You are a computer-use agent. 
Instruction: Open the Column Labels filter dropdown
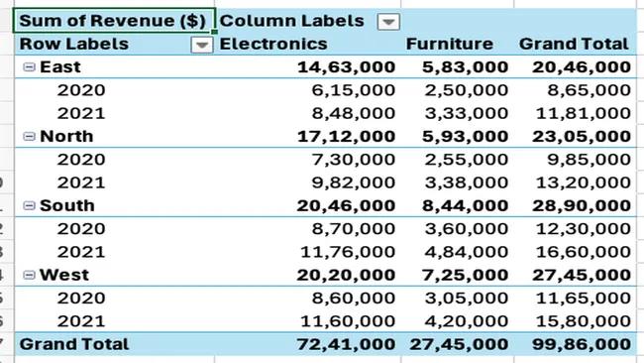[x=388, y=22]
